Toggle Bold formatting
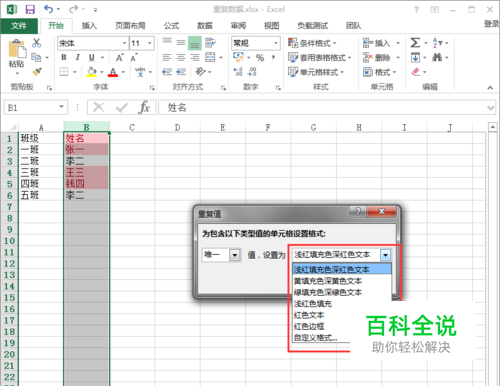 pos(64,57)
